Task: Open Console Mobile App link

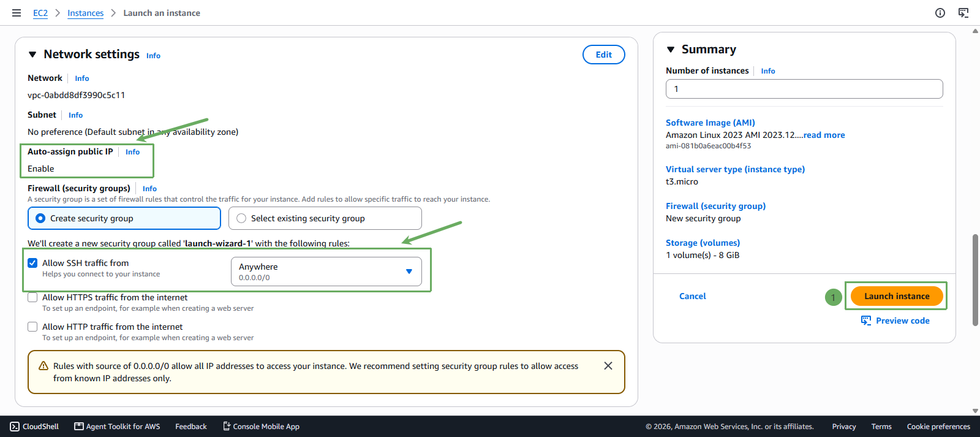Action: pyautogui.click(x=261, y=427)
